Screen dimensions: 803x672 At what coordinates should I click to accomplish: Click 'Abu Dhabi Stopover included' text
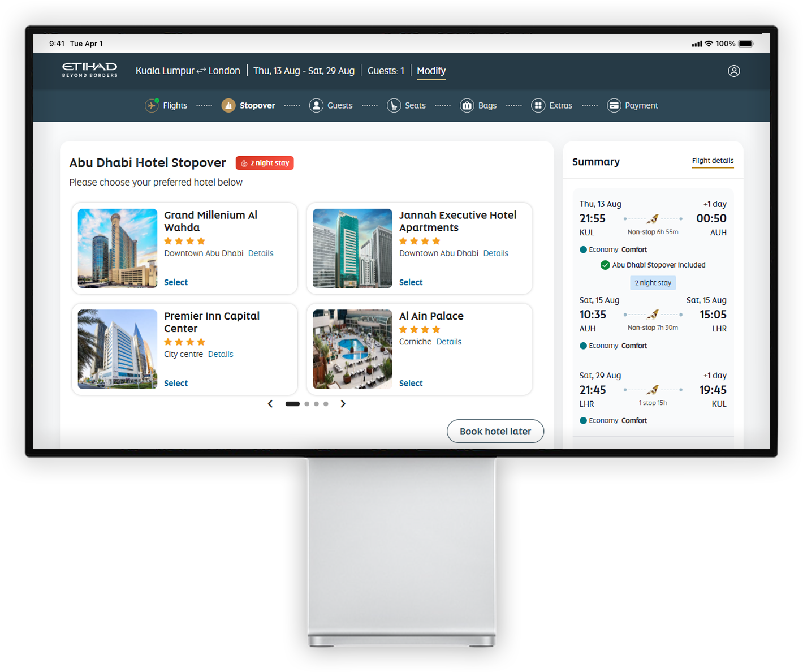[x=659, y=265]
